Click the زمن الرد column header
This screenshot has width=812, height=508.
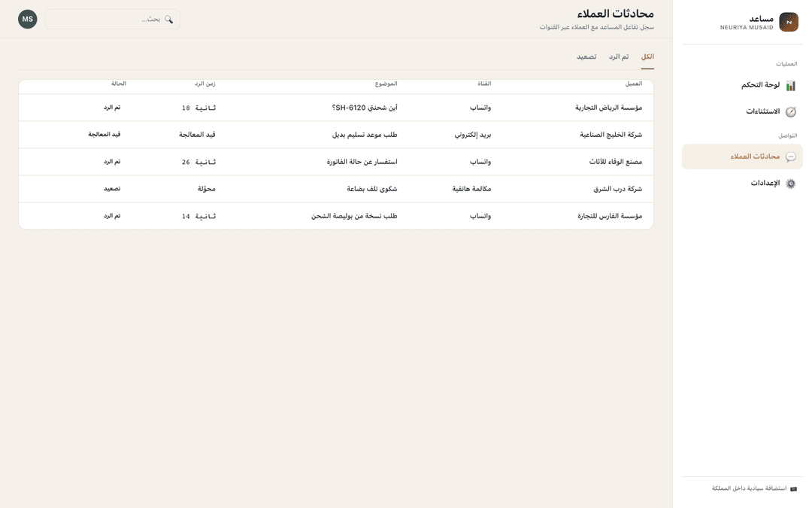pos(205,84)
